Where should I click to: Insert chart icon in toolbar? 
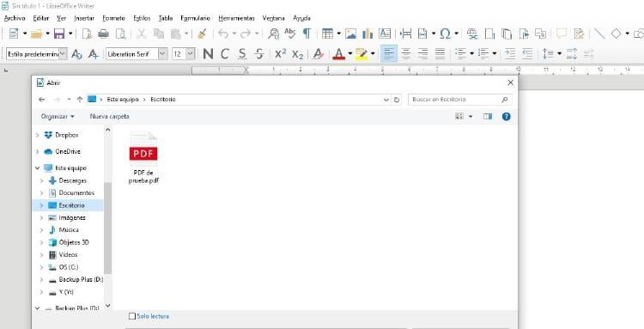(368, 34)
